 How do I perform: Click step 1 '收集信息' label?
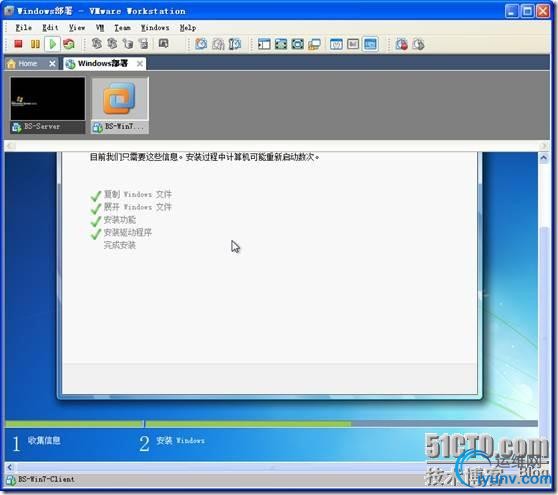44,441
